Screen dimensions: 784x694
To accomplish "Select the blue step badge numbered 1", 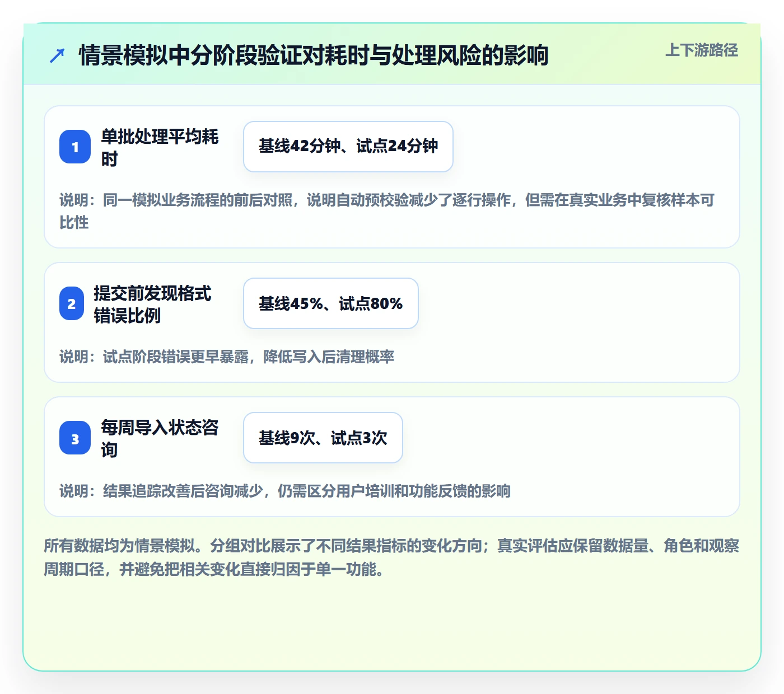I will pyautogui.click(x=75, y=147).
